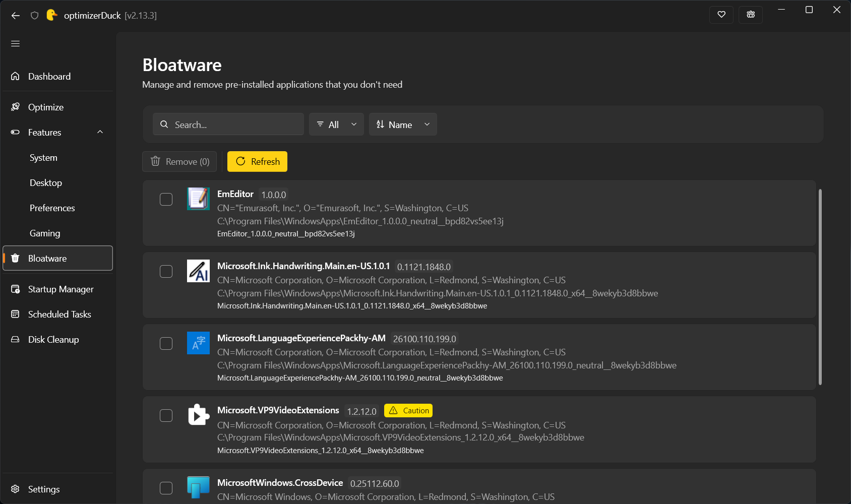Viewport: 851px width, 504px height.
Task: Click into the Search field
Action: 228,124
